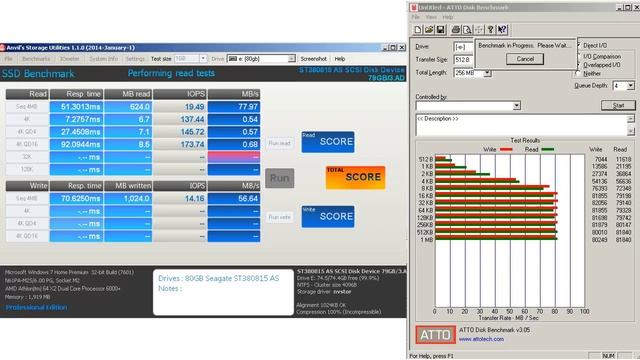Open the Total Length dropdown in ATTO
This screenshot has width=640, height=360.
[x=487, y=73]
